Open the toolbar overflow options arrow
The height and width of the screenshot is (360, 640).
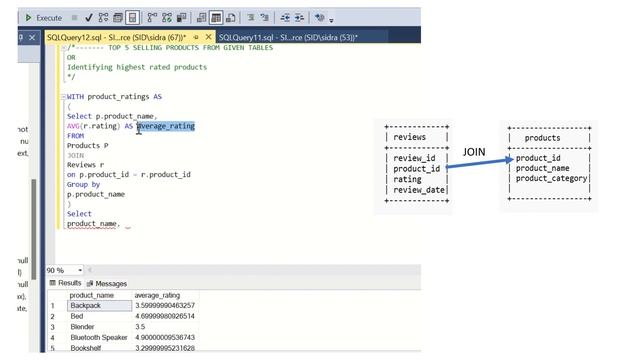(x=331, y=20)
